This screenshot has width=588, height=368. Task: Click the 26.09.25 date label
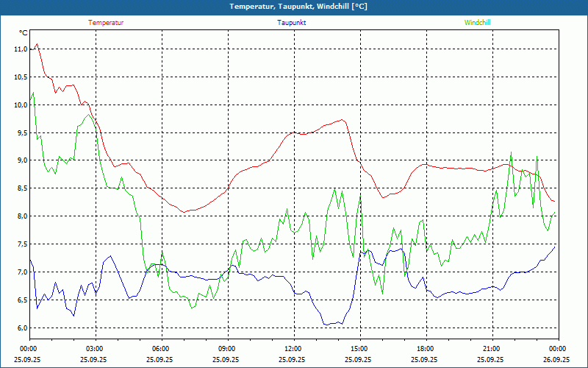click(556, 359)
